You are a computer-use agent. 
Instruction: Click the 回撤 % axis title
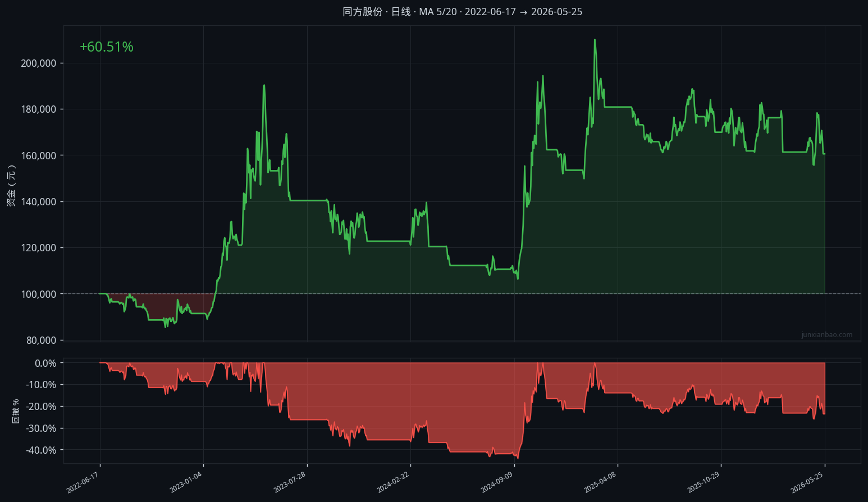pos(16,411)
